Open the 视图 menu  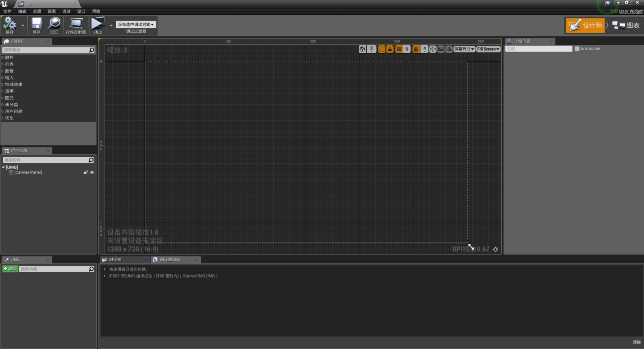click(x=52, y=11)
